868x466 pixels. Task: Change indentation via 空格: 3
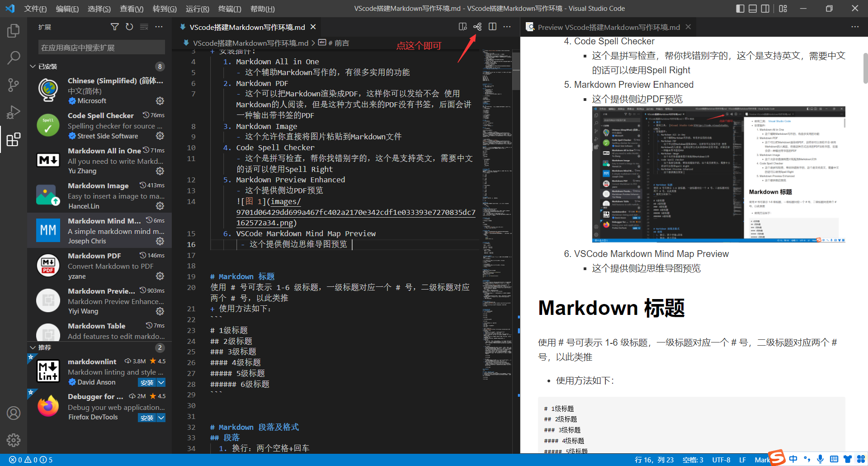pyautogui.click(x=693, y=460)
